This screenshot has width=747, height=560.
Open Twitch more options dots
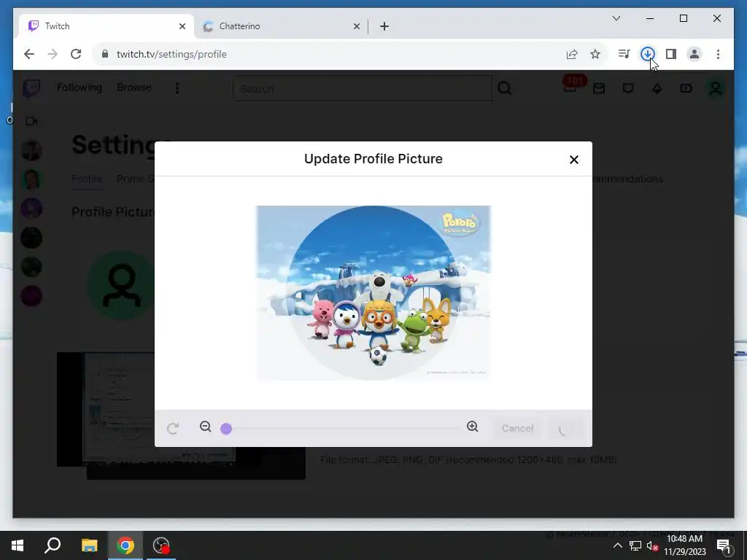click(177, 88)
